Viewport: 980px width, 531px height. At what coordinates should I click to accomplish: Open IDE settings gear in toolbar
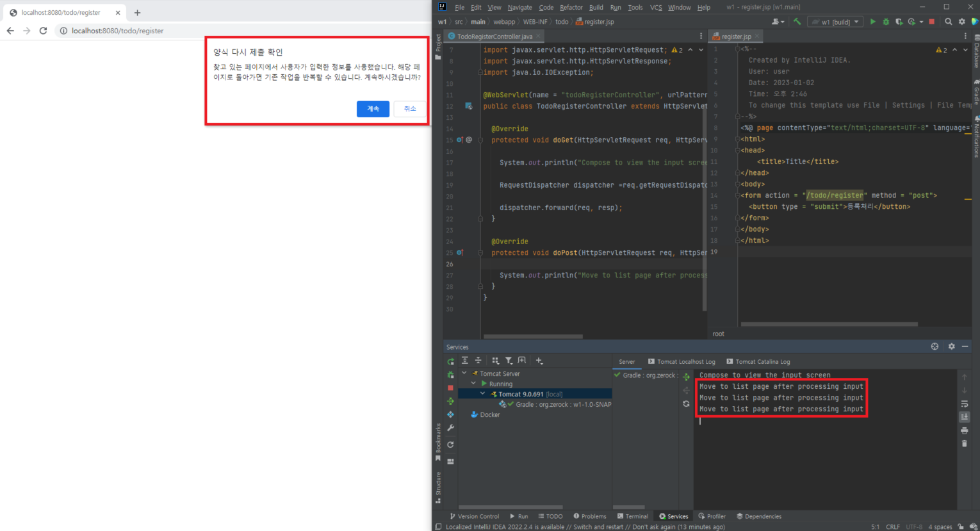961,22
